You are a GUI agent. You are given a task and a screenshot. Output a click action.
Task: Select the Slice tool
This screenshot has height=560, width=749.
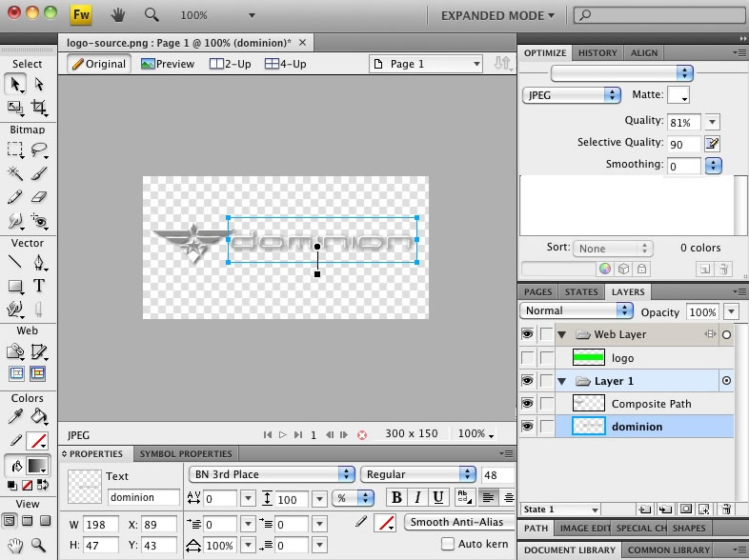pyautogui.click(x=39, y=351)
